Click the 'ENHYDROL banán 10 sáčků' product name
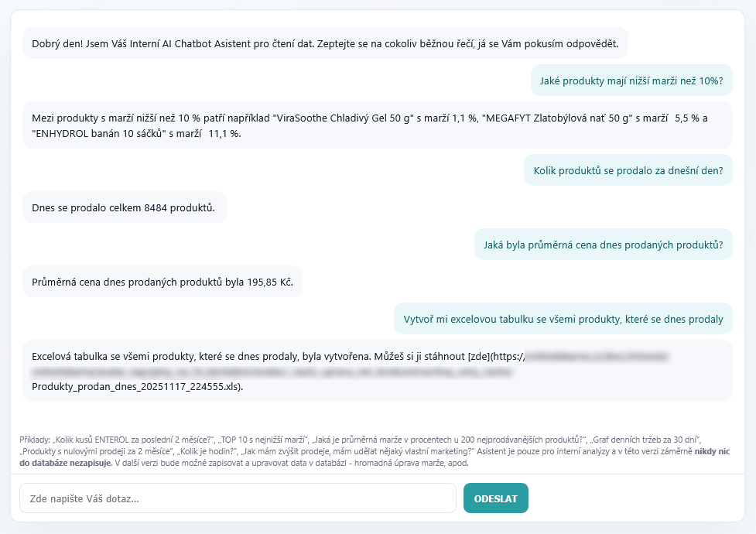 (101, 133)
